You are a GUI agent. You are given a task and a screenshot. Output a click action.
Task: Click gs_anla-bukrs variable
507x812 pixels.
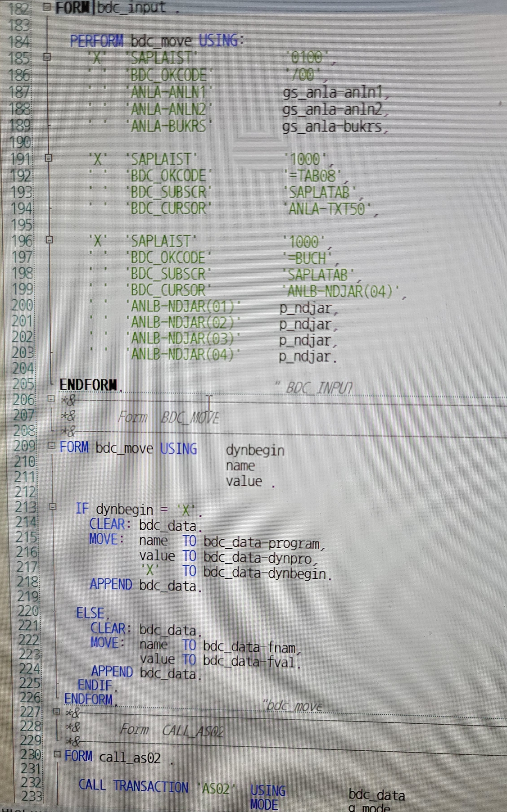(x=333, y=126)
